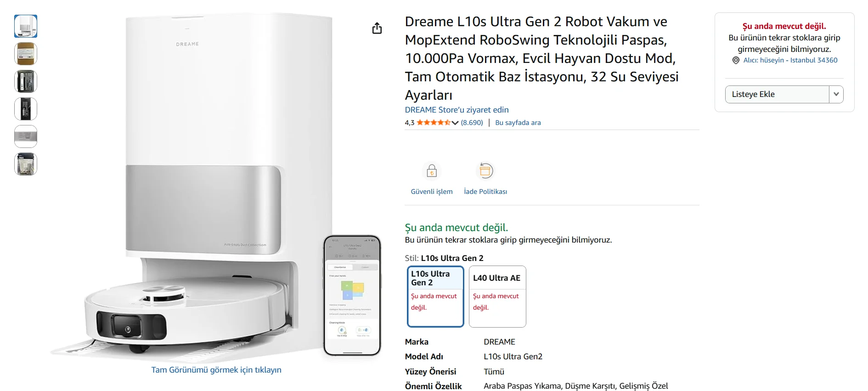Screen dimensions: 868x391
Task: Open the İade Politikası link
Action: (485, 192)
